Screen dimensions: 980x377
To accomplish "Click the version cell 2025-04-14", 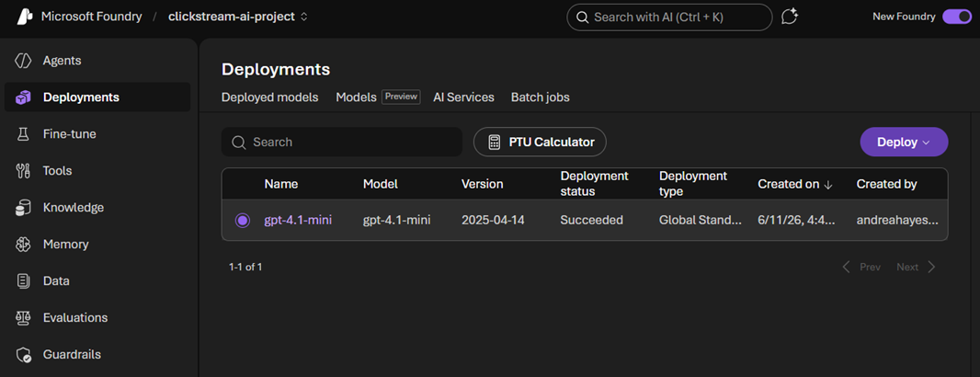I will pyautogui.click(x=495, y=220).
